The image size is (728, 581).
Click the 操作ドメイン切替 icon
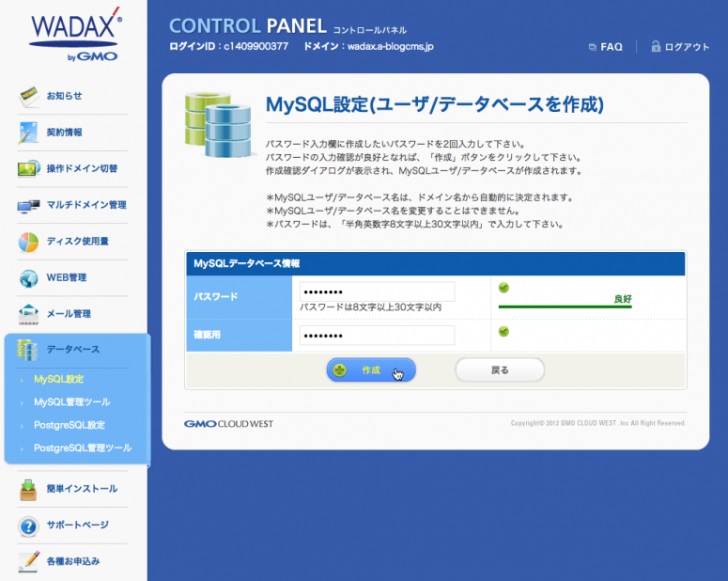coord(29,169)
